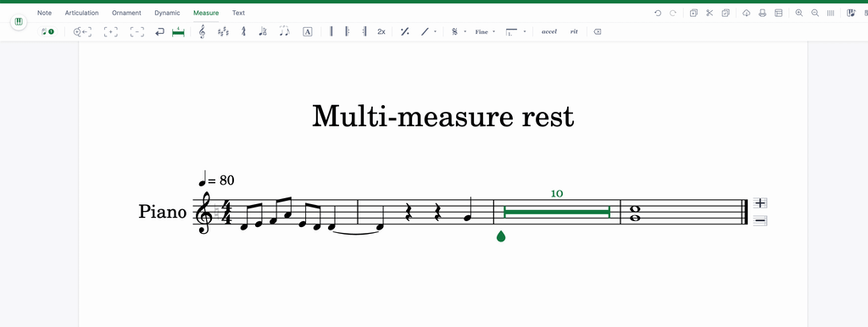This screenshot has height=327, width=868.
Task: Open the time signature tool
Action: 243,32
